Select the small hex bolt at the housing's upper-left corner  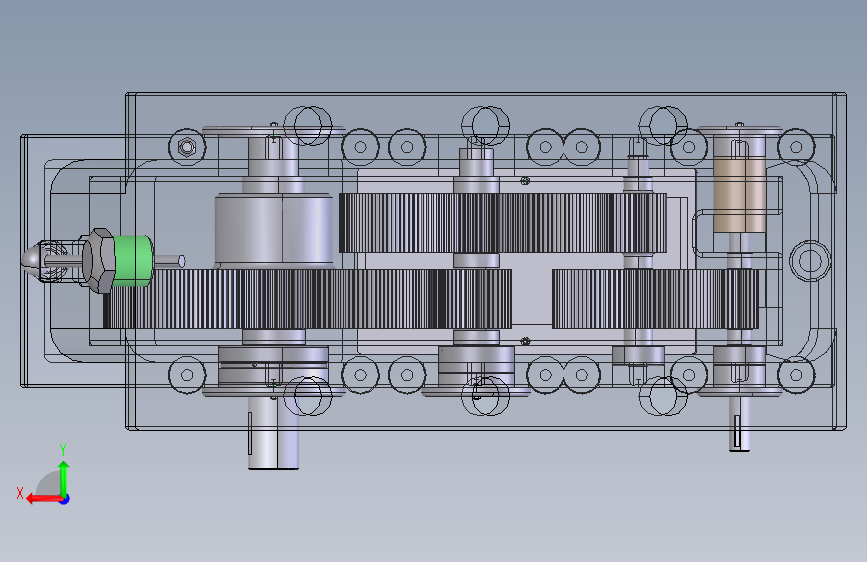(187, 147)
